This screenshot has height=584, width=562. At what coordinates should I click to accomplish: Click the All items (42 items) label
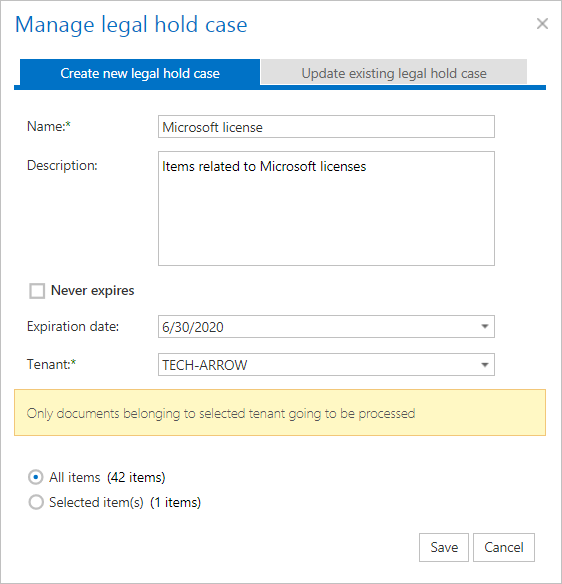coord(107,477)
